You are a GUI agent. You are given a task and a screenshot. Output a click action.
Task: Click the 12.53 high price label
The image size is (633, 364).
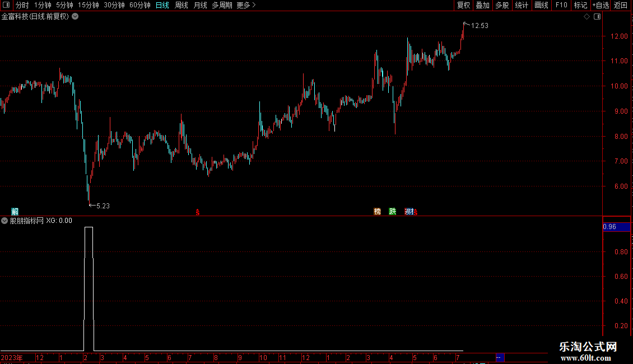click(480, 26)
